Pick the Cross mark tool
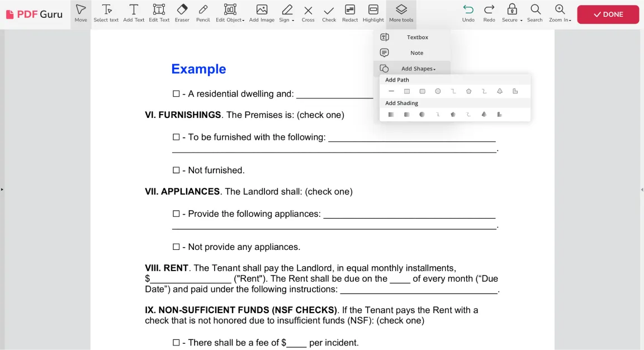The width and height of the screenshot is (644, 350). click(308, 13)
